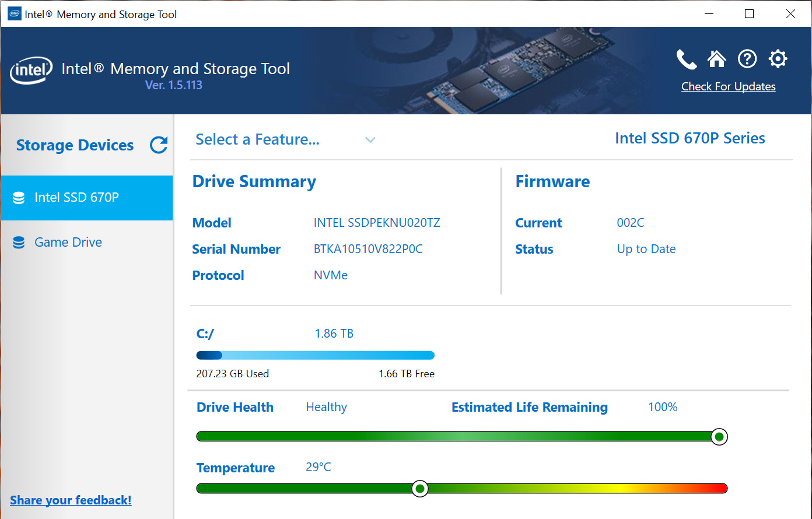This screenshot has width=812, height=519.
Task: Open help via question mark icon
Action: pos(747,59)
